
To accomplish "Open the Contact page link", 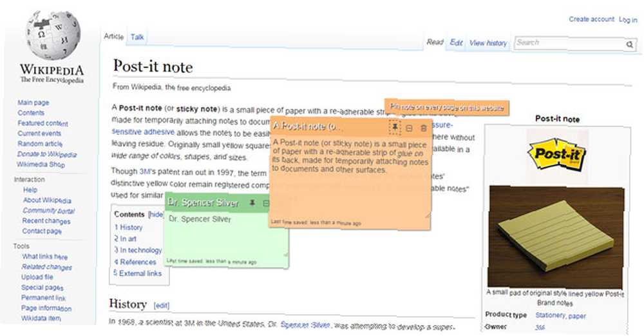I will coord(41,231).
